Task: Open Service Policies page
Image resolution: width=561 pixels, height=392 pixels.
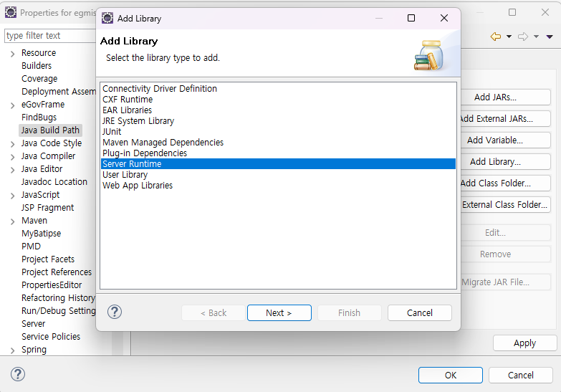Action: click(x=51, y=337)
